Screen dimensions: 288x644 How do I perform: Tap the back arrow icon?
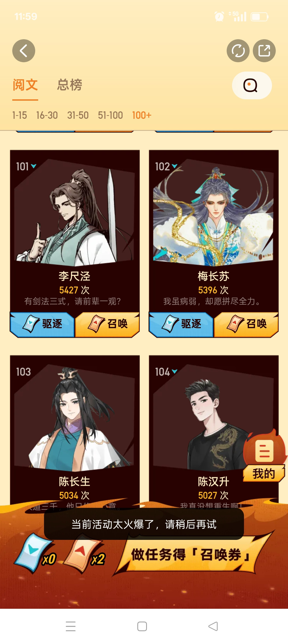[x=24, y=51]
